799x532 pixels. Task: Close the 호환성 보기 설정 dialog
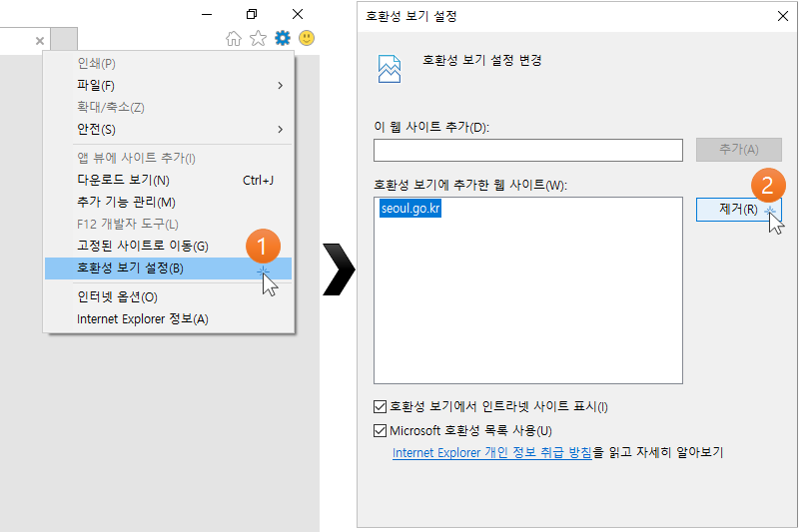click(780, 16)
